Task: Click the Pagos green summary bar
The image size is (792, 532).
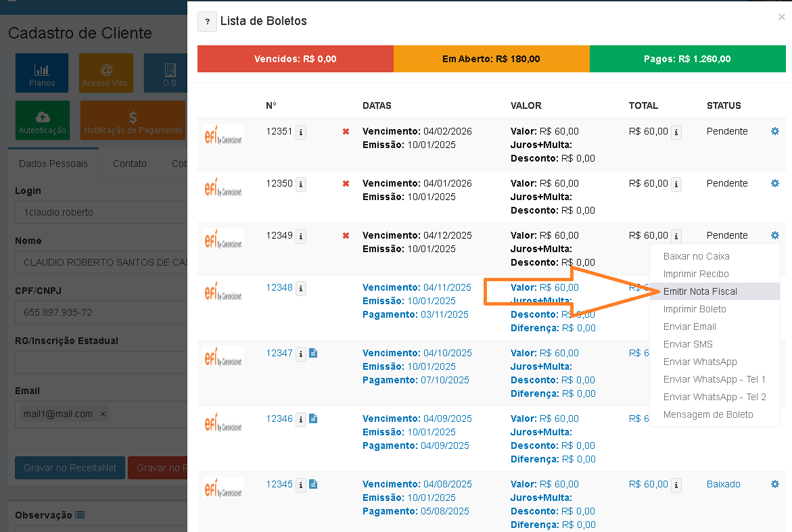Action: click(x=687, y=59)
